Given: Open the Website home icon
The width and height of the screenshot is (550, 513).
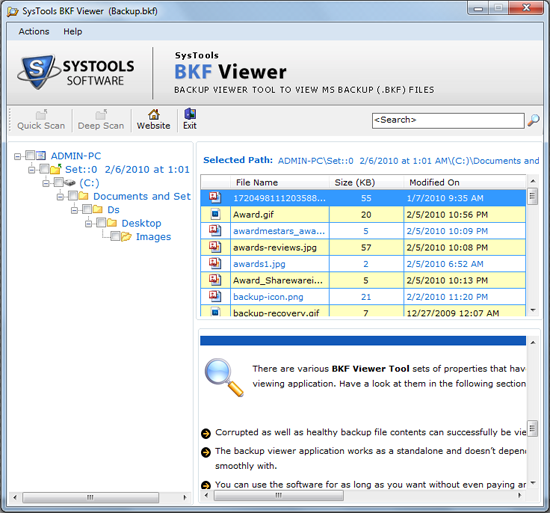Looking at the screenshot, I should tap(154, 114).
